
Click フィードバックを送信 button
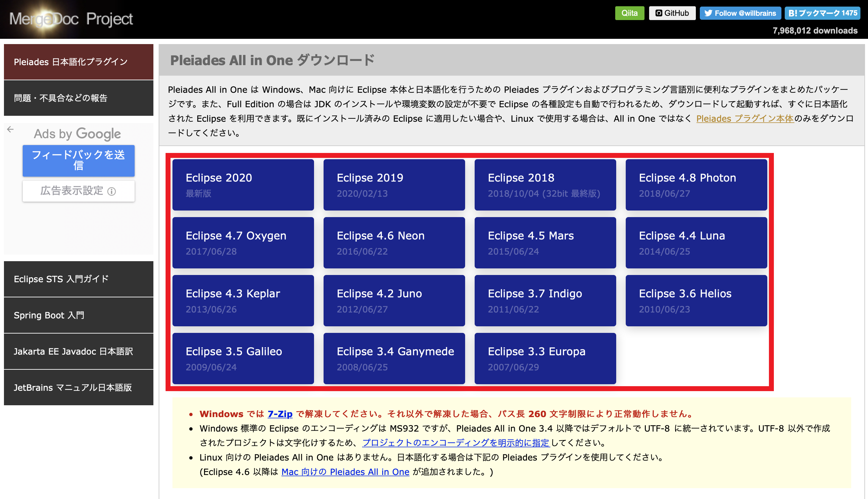79,161
